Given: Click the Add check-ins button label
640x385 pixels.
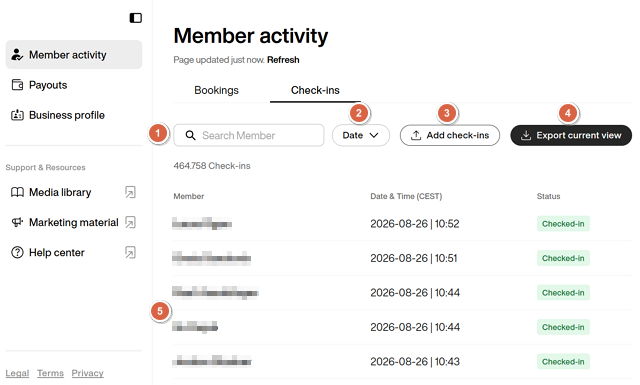Looking at the screenshot, I should tap(458, 135).
